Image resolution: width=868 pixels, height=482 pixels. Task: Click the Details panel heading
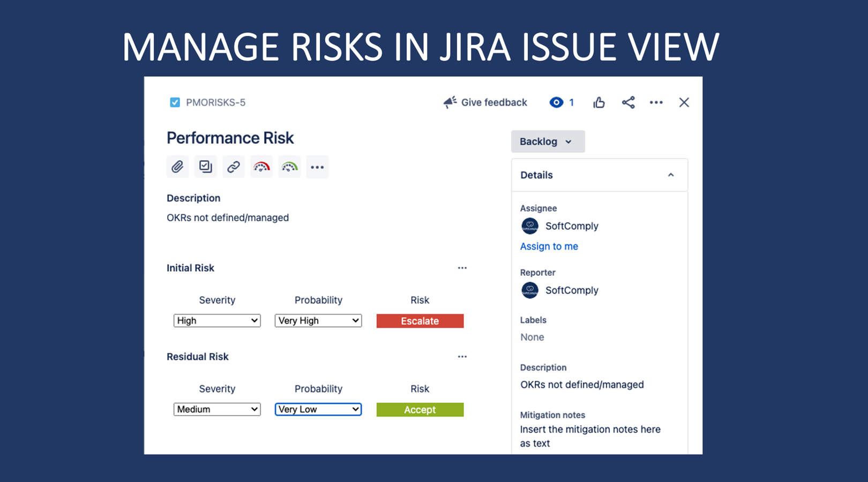[x=536, y=175]
